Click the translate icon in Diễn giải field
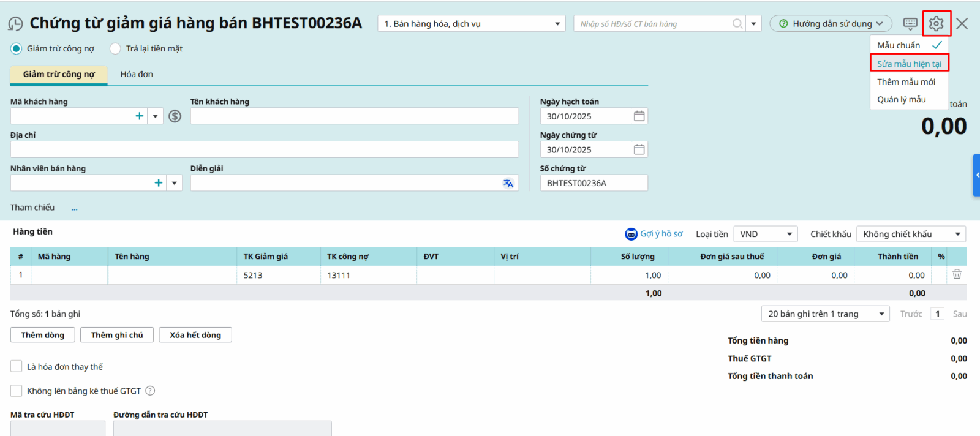The width and height of the screenshot is (980, 436). pos(508,183)
